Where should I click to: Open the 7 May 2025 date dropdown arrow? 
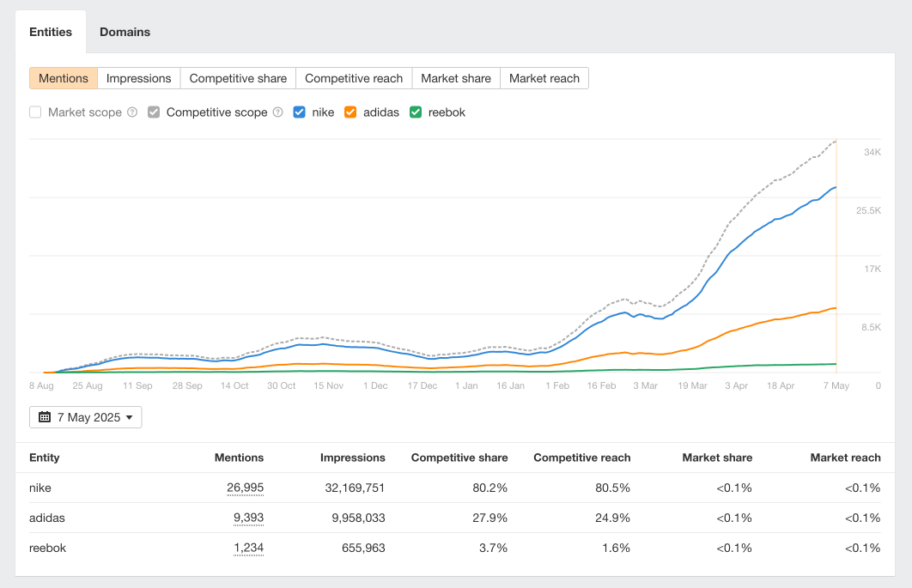click(x=129, y=417)
